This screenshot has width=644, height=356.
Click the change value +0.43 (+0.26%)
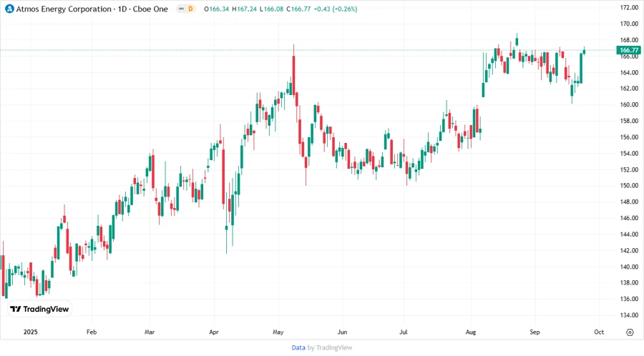pos(336,9)
